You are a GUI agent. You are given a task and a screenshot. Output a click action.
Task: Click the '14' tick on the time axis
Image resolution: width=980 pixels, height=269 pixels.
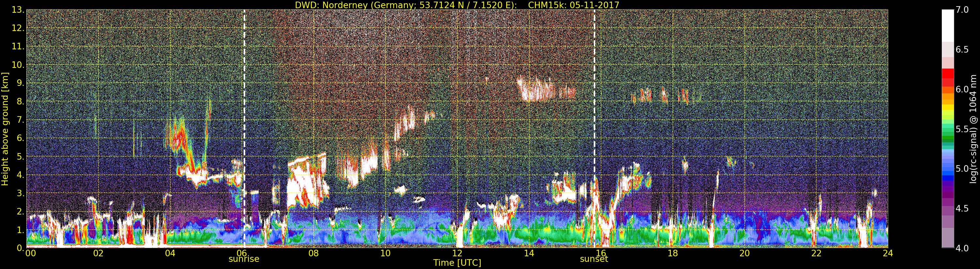[x=529, y=253]
